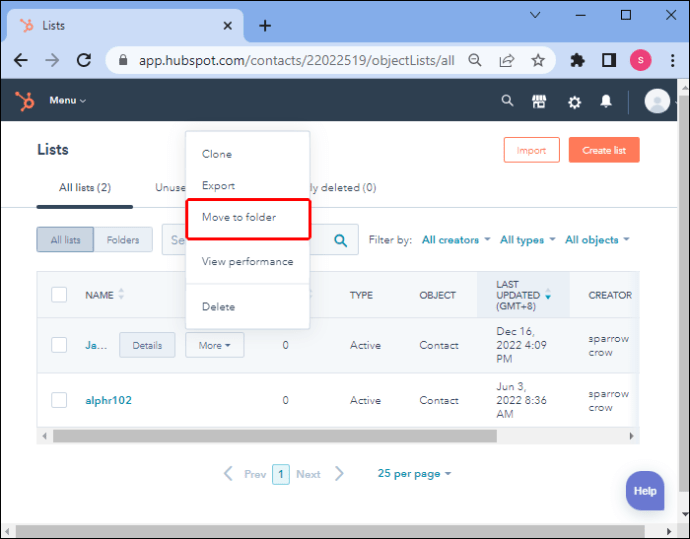The image size is (690, 539).
Task: Click the list search magnifier icon
Action: (340, 240)
